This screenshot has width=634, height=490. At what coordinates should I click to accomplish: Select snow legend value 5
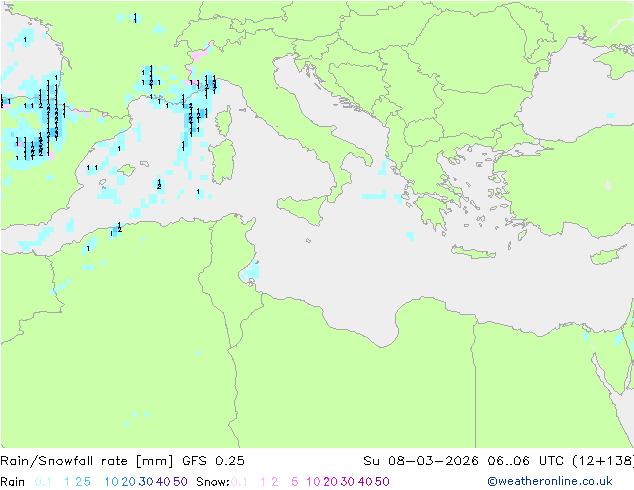295,482
